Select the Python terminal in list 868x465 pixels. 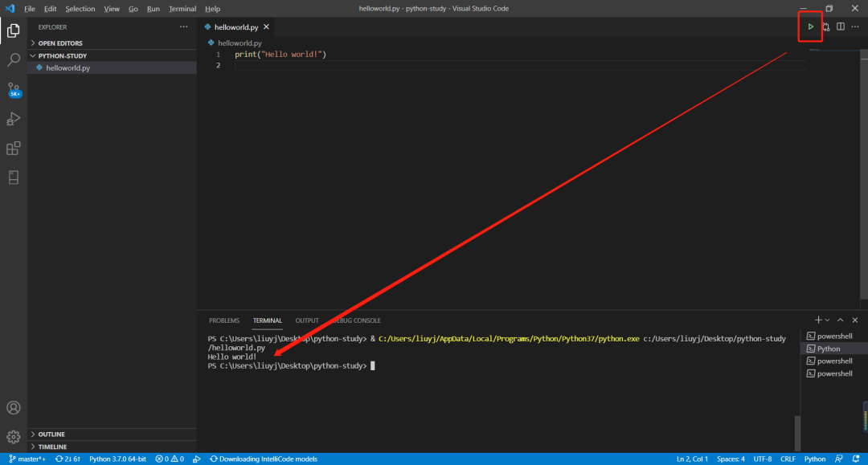(x=833, y=349)
